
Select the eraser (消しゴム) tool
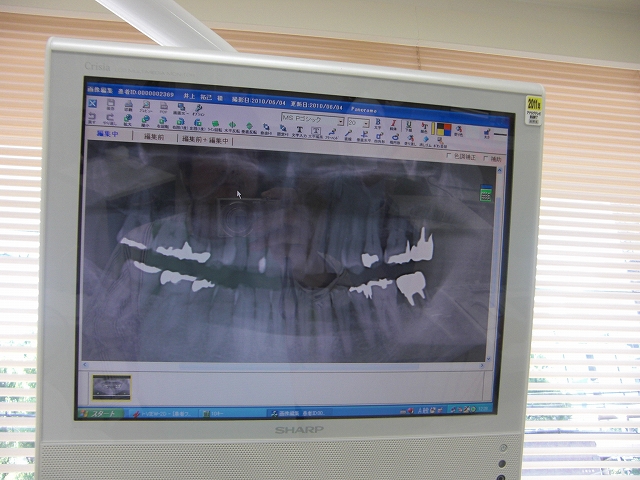(x=425, y=139)
